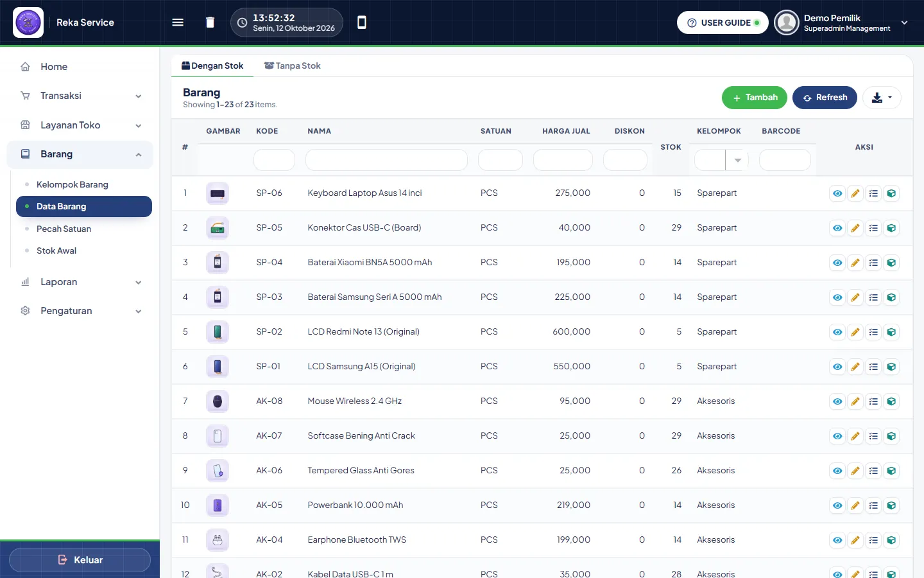View LCD Samsung A15 eye icon
The image size is (924, 578).
point(837,367)
